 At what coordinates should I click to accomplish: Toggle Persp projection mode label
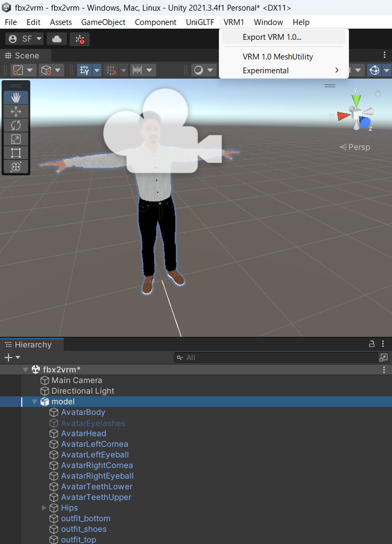(355, 147)
